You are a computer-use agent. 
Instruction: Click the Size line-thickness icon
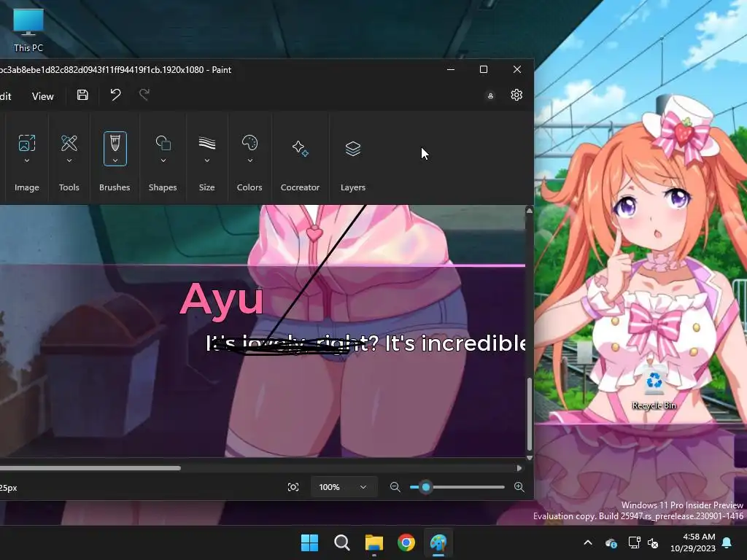click(206, 143)
